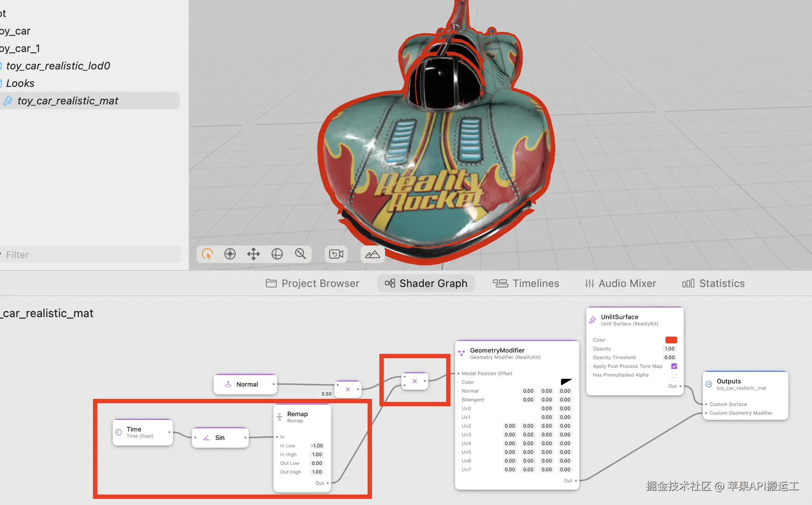Click the Remap node icon

point(279,417)
